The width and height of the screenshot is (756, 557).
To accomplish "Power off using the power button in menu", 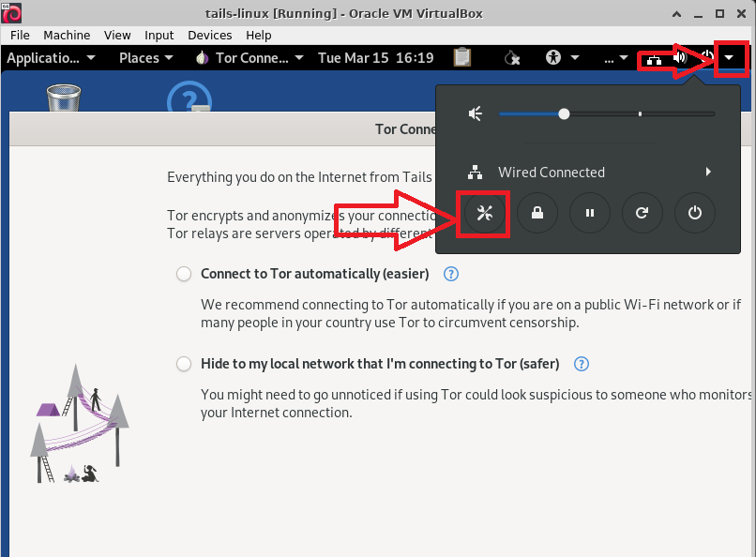I will tap(694, 213).
